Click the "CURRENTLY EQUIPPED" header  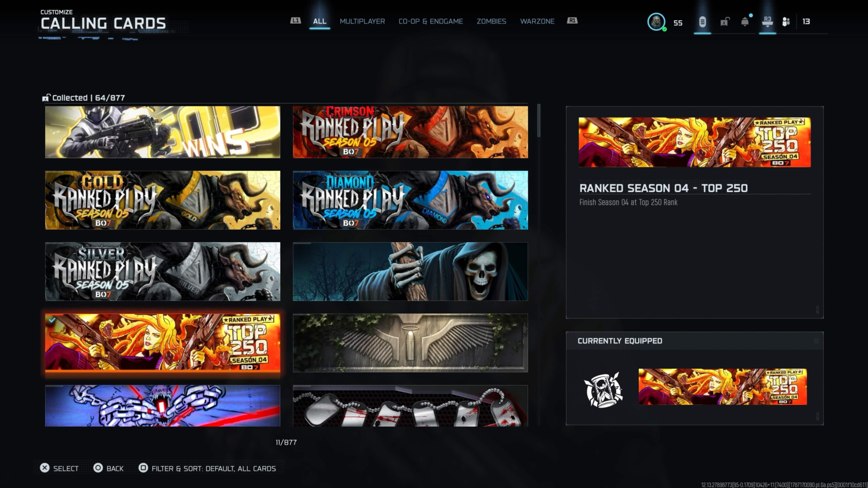point(620,341)
